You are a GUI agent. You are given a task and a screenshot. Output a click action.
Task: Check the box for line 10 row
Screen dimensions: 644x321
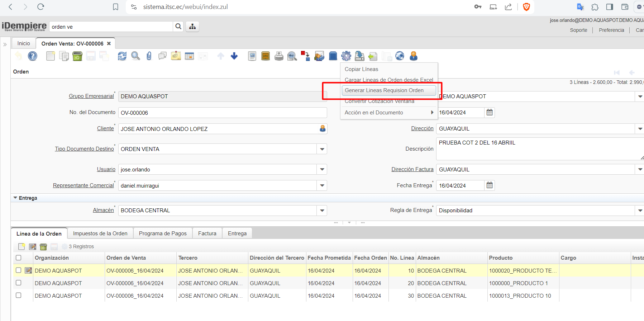coord(19,270)
